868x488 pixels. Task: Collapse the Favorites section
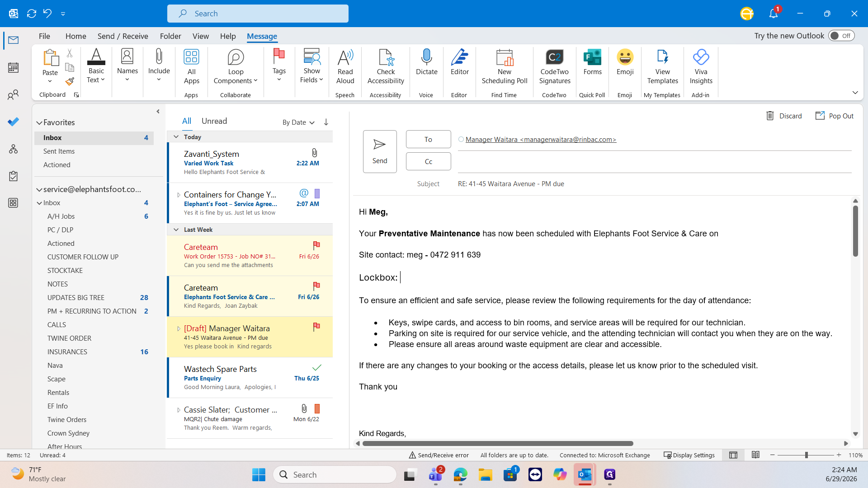click(x=39, y=122)
